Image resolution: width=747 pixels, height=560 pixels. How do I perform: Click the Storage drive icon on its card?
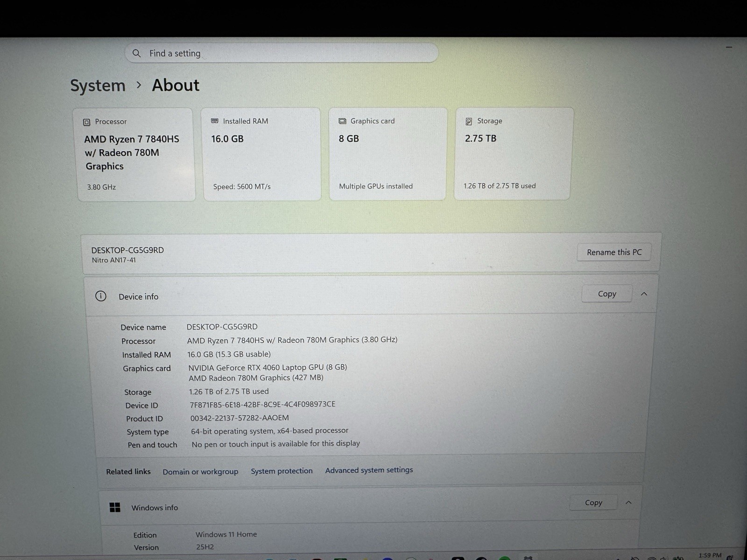(469, 121)
